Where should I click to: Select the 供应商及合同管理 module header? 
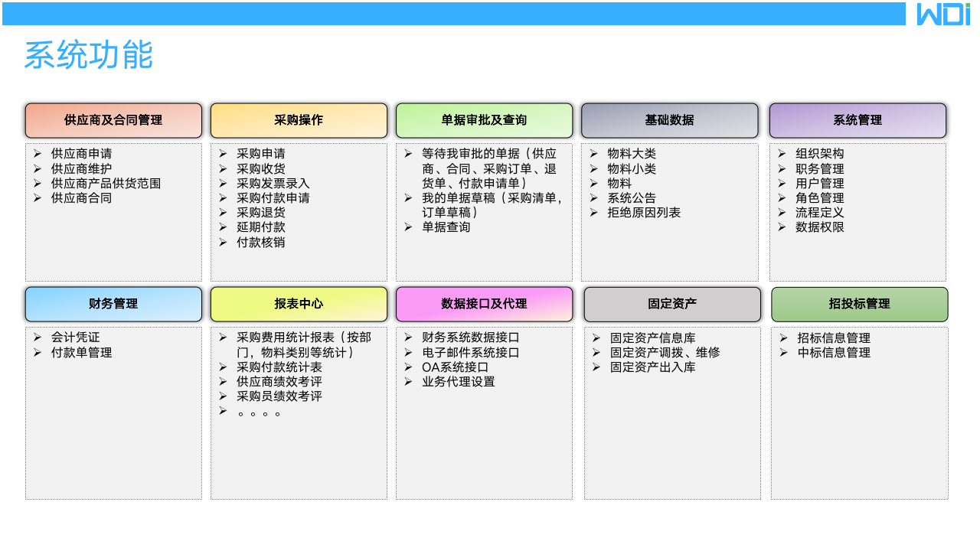[x=113, y=120]
